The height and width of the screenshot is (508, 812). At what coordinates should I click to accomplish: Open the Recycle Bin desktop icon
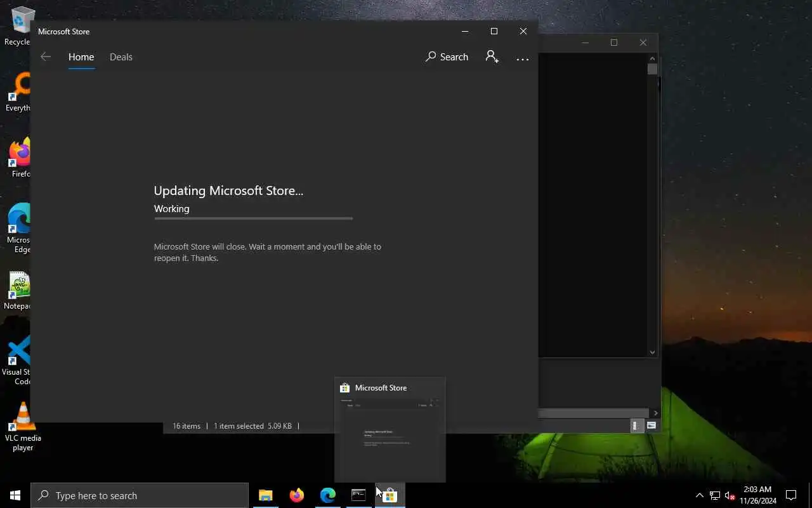[x=19, y=27]
